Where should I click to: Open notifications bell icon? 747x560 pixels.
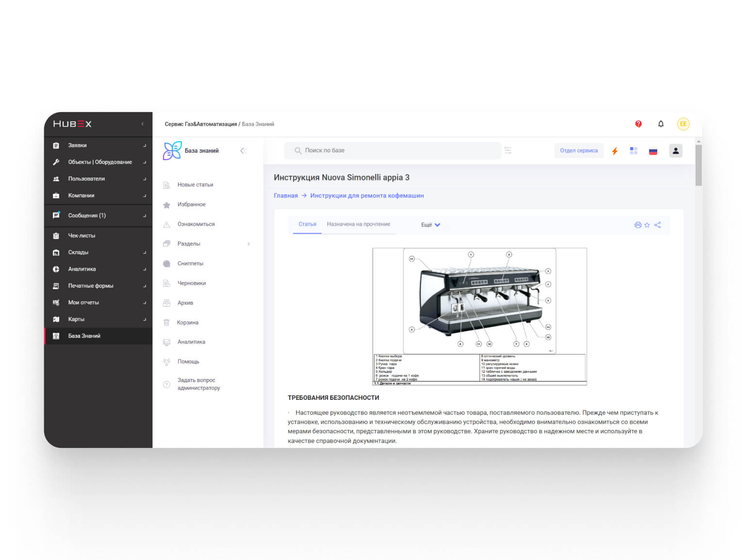click(661, 124)
